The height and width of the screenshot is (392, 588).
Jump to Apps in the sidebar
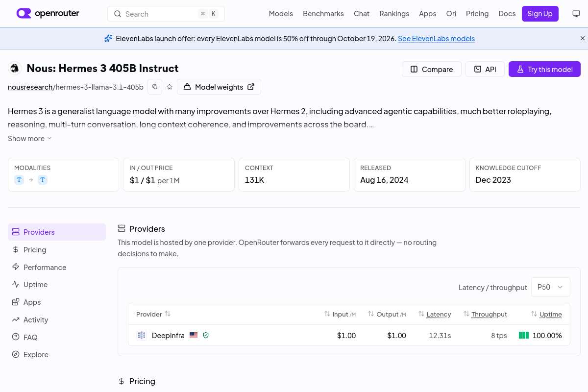click(x=57, y=302)
